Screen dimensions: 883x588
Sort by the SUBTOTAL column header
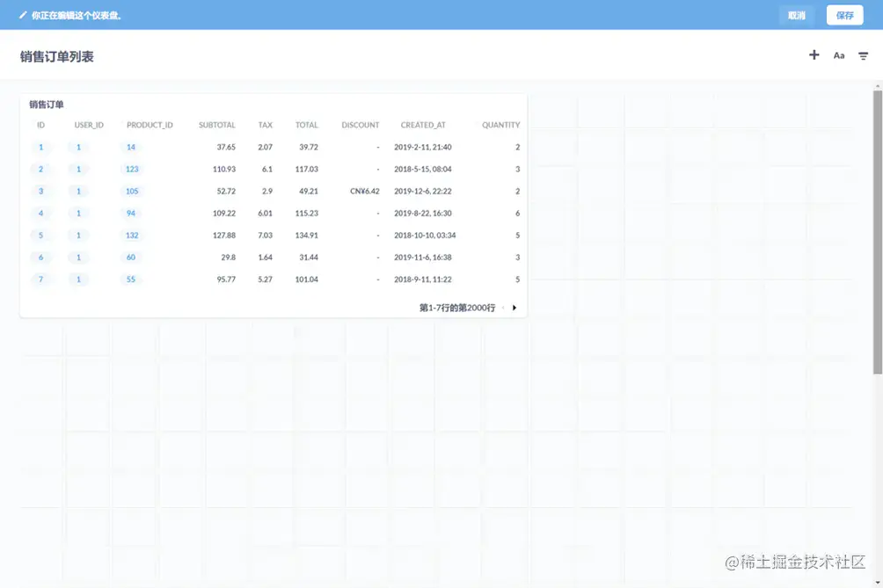click(x=217, y=125)
